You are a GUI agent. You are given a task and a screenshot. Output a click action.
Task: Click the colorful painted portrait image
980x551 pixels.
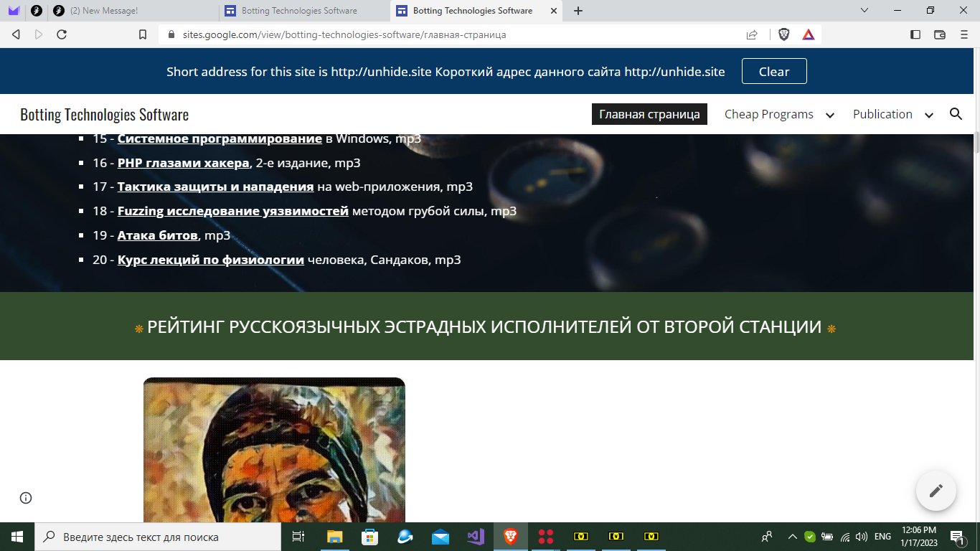[274, 450]
